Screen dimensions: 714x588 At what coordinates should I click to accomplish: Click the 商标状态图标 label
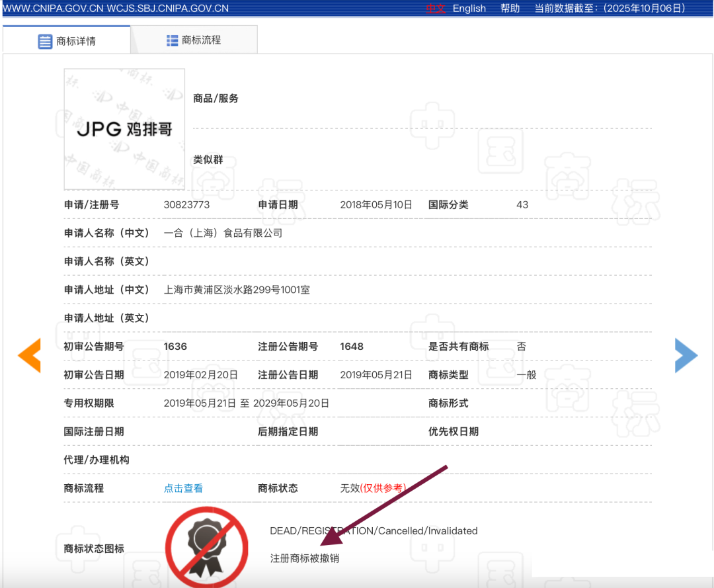tap(94, 548)
